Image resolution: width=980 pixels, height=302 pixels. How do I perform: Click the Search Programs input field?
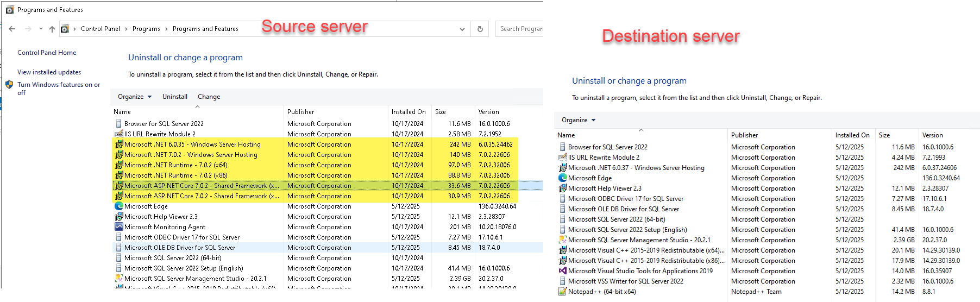(x=520, y=29)
